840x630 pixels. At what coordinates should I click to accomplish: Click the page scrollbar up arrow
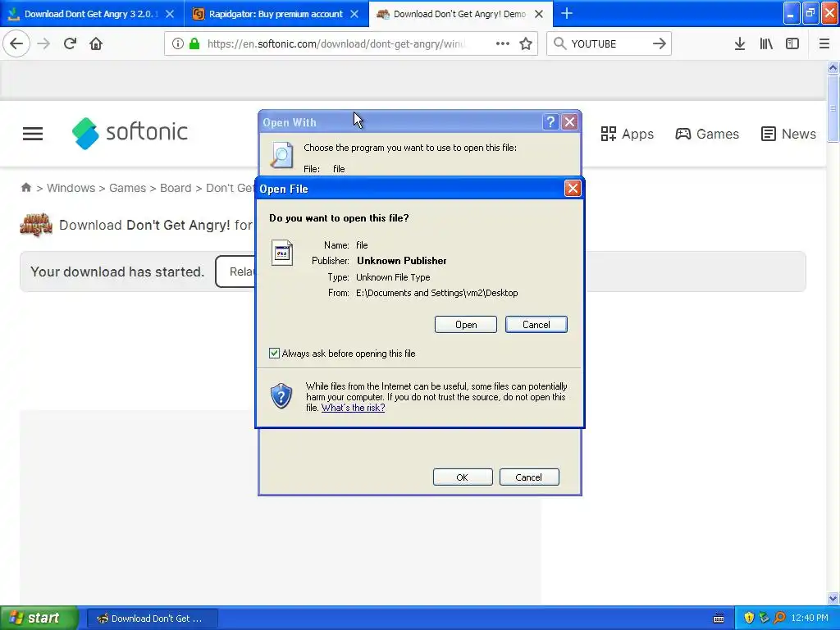click(833, 67)
